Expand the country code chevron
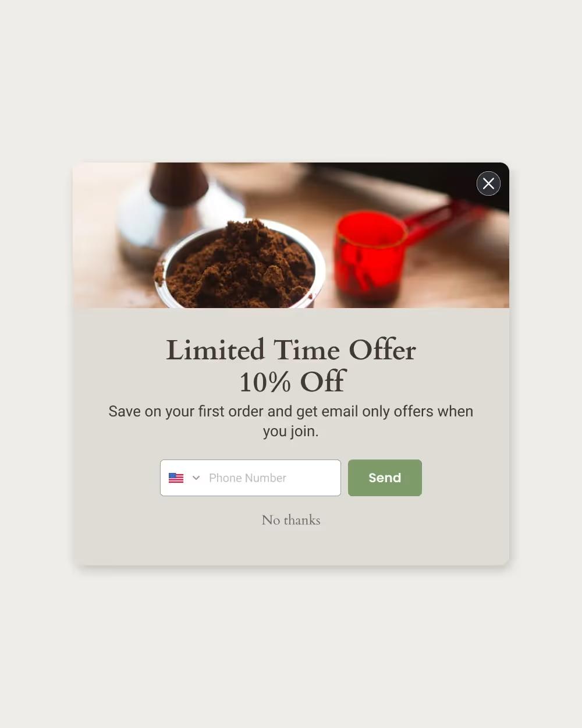582x728 pixels. pyautogui.click(x=196, y=478)
